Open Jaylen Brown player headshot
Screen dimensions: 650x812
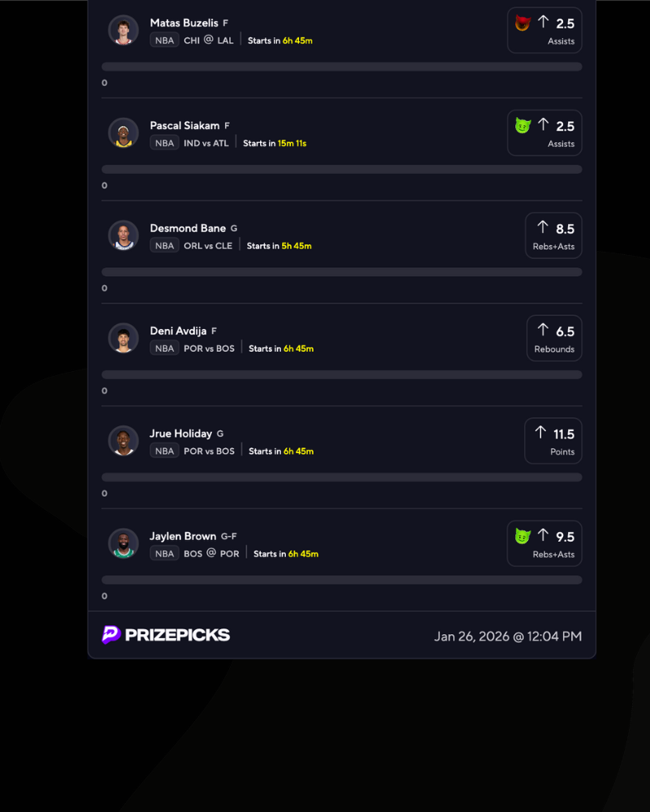tap(123, 544)
